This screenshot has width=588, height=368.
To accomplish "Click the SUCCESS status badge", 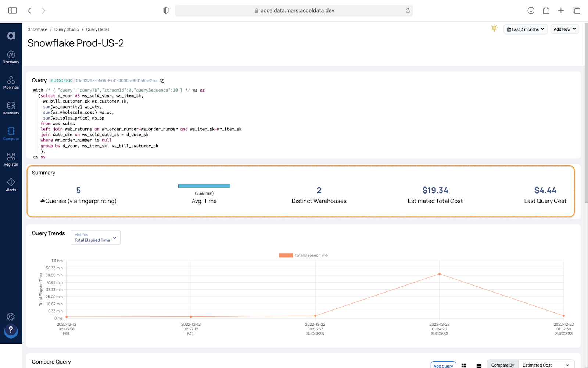I will click(x=61, y=81).
